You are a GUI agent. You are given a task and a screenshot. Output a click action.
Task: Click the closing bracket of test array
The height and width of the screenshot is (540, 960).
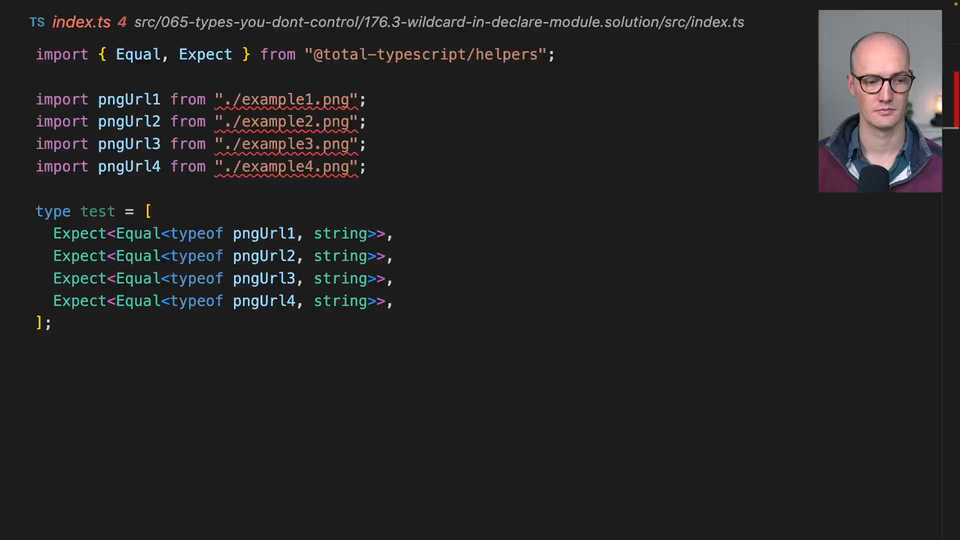click(40, 323)
